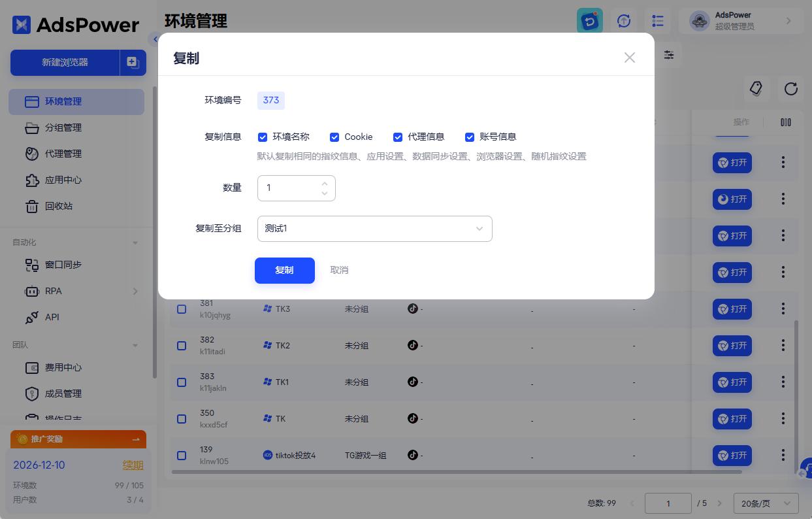Open more options for row TK1
This screenshot has width=812, height=519.
[783, 382]
